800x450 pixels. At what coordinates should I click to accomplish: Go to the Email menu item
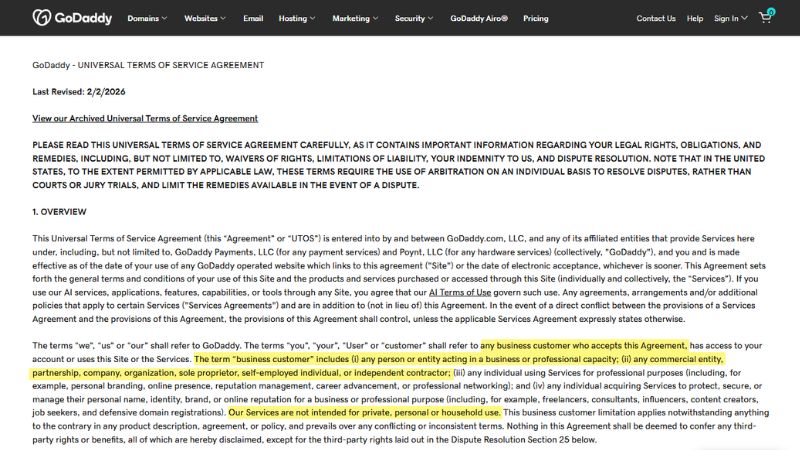click(253, 18)
